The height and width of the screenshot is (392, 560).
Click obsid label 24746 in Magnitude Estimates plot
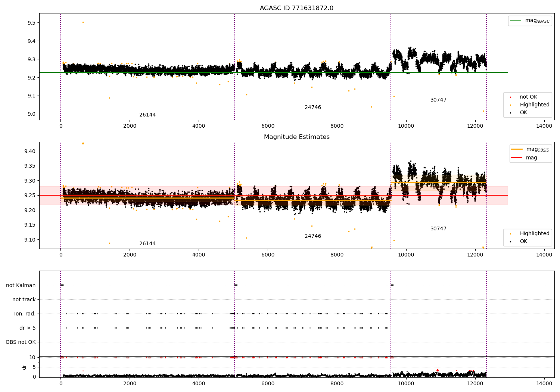click(313, 236)
